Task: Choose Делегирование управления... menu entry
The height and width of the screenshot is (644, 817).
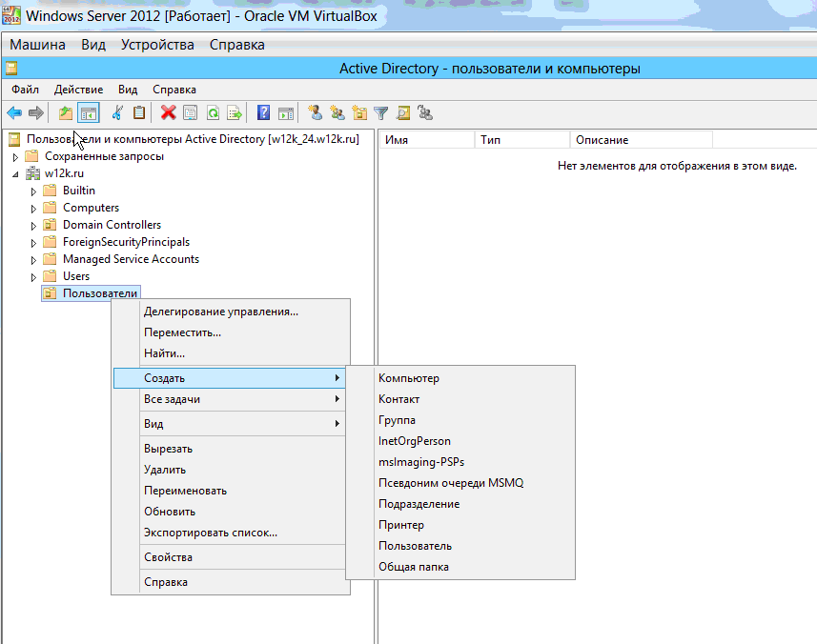Action: pos(229,312)
